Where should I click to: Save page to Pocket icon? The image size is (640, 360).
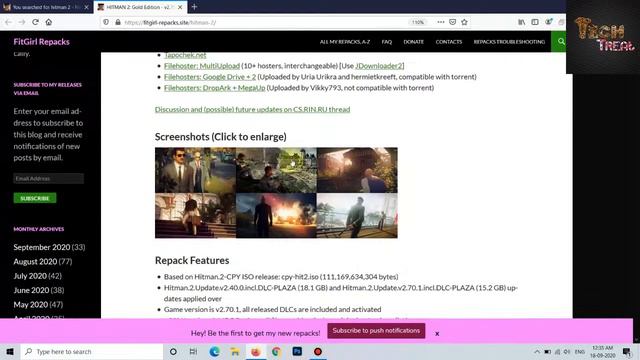click(452, 22)
